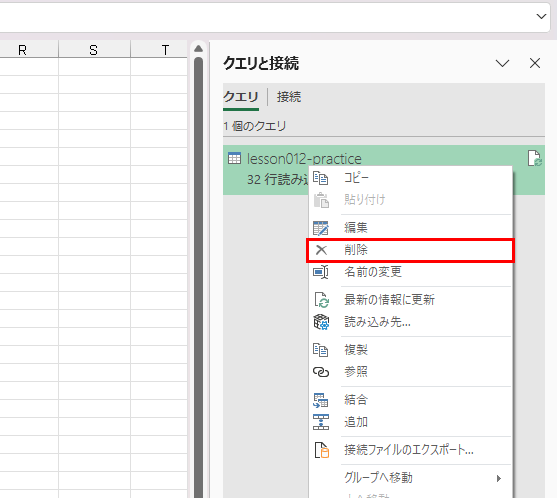Click the Delete (削除) X icon
The width and height of the screenshot is (557, 498).
coord(321,250)
